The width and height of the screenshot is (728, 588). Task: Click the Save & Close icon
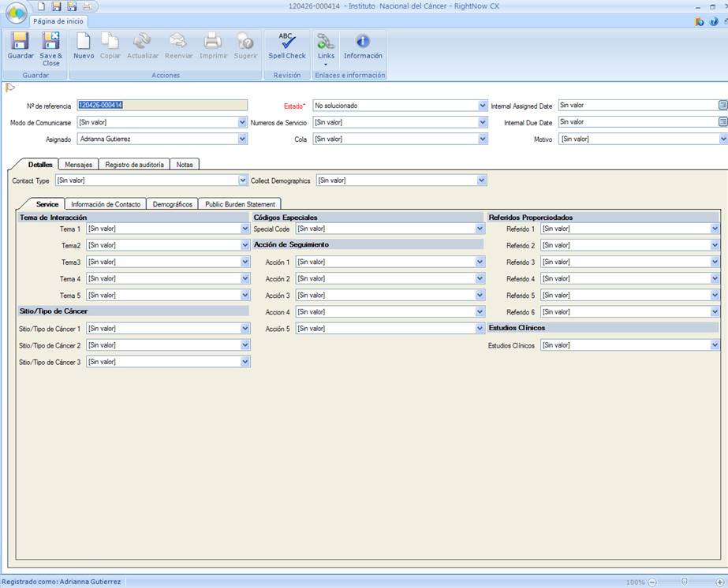click(x=51, y=46)
